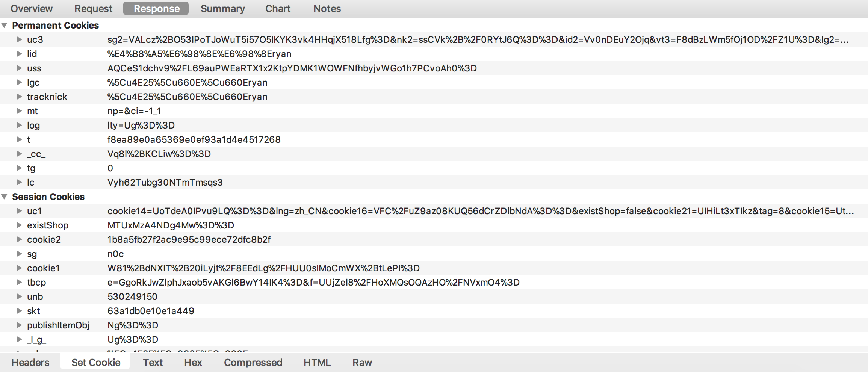
Task: Open the Summary tab
Action: (x=222, y=9)
